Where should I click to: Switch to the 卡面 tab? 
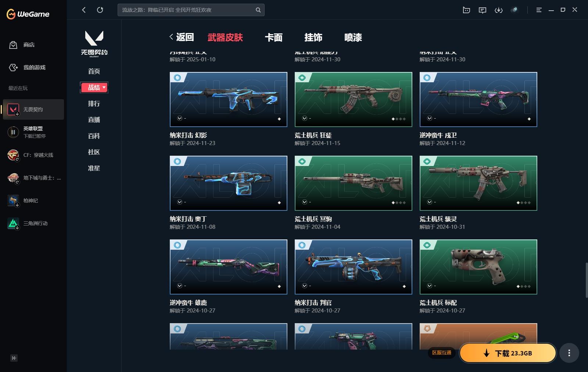(273, 37)
